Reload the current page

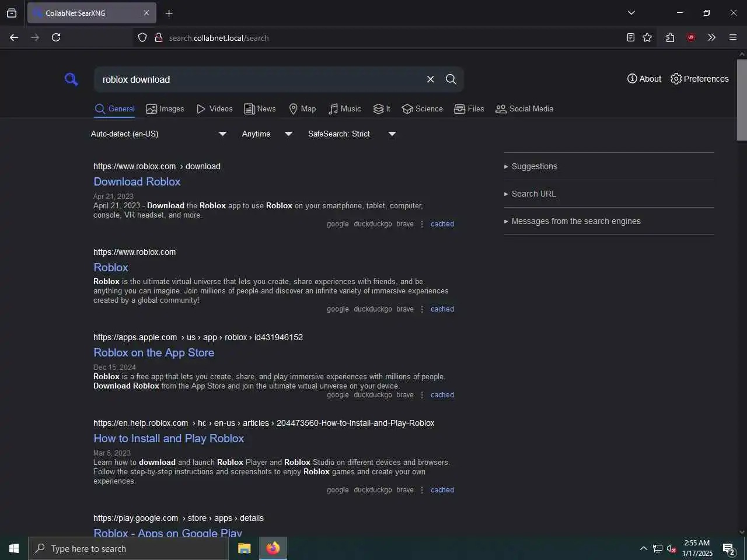[x=56, y=37]
